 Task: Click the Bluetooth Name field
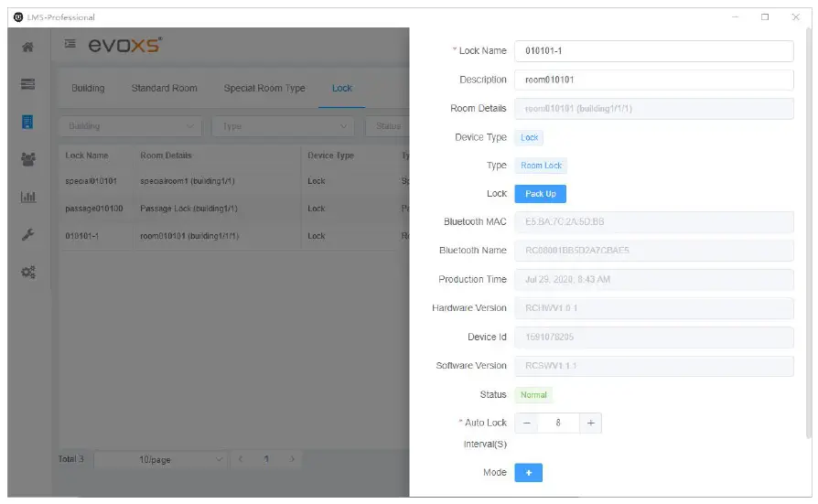pos(653,251)
